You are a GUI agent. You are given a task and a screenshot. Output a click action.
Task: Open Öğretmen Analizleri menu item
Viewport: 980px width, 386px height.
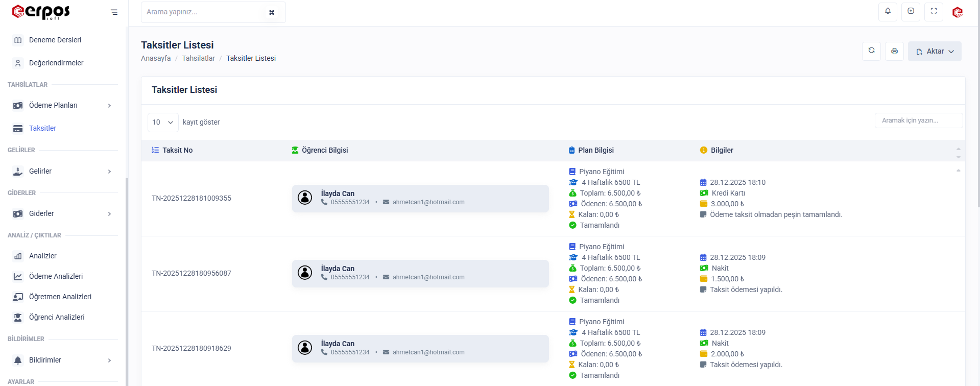click(60, 297)
